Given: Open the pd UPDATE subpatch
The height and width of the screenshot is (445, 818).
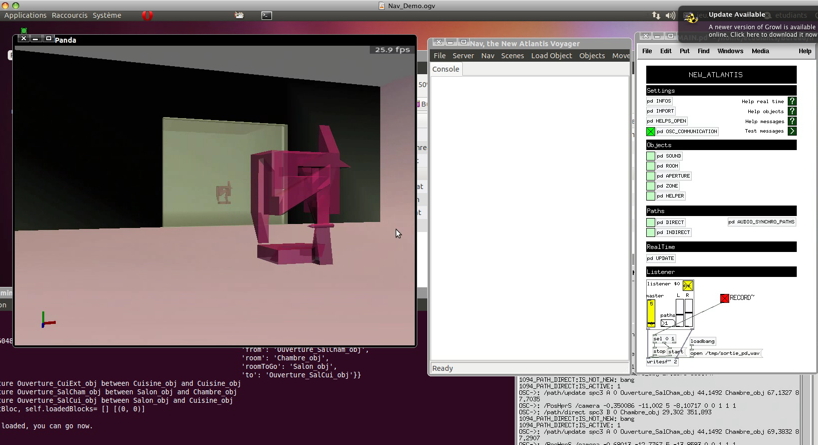Looking at the screenshot, I should point(661,258).
